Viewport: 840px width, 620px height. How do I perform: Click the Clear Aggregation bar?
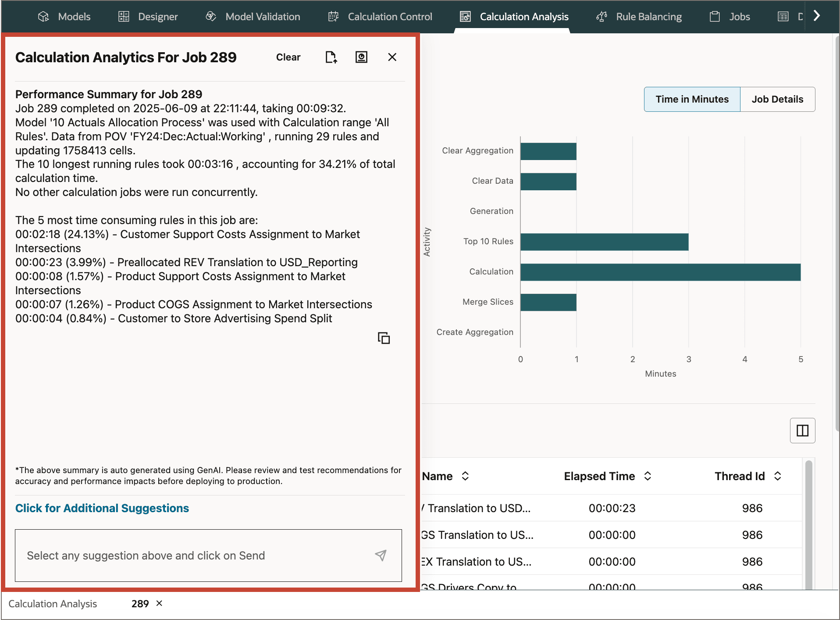pos(548,151)
